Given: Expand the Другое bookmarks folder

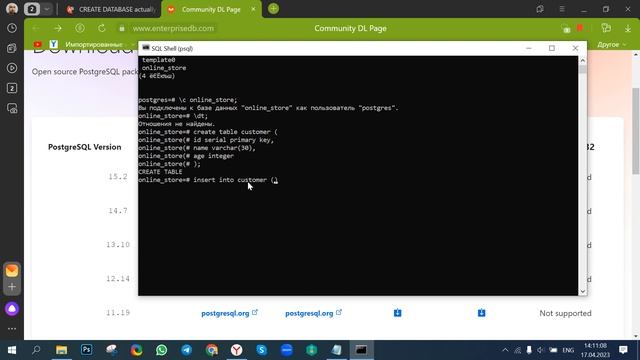Looking at the screenshot, I should click(x=611, y=44).
